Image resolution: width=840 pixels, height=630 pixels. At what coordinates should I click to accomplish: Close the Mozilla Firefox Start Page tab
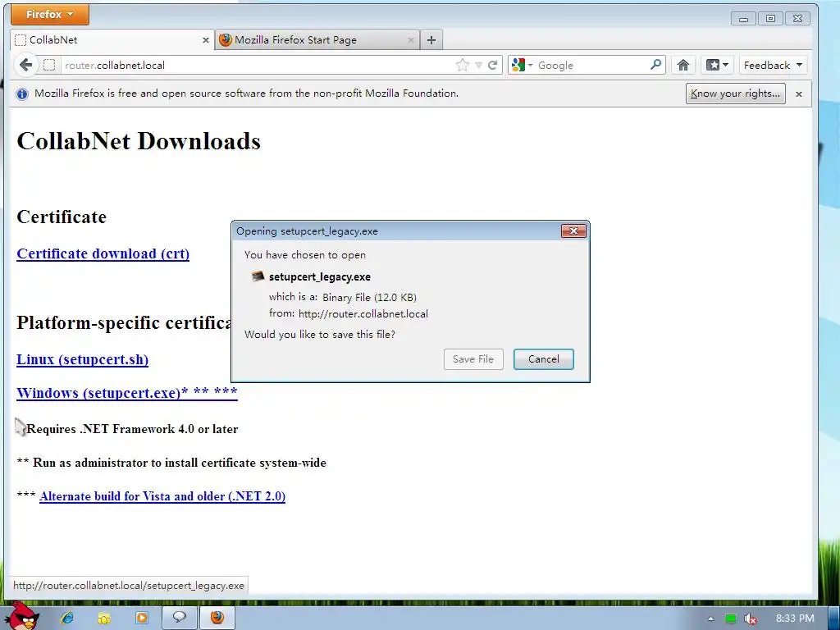tap(410, 40)
